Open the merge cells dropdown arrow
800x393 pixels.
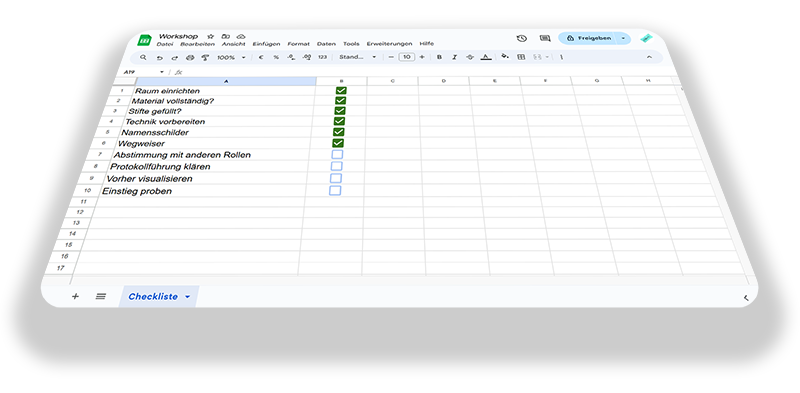click(x=546, y=57)
